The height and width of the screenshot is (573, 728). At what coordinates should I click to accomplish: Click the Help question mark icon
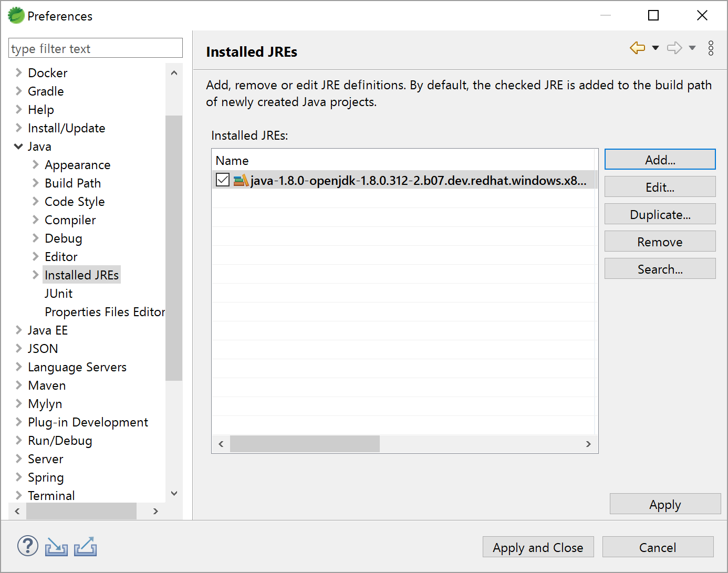pyautogui.click(x=28, y=546)
